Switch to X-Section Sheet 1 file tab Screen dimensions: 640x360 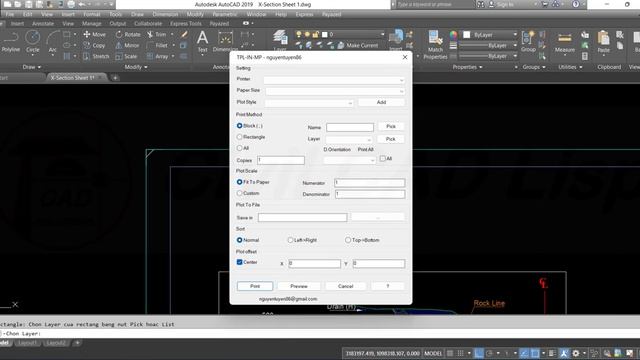coord(73,78)
